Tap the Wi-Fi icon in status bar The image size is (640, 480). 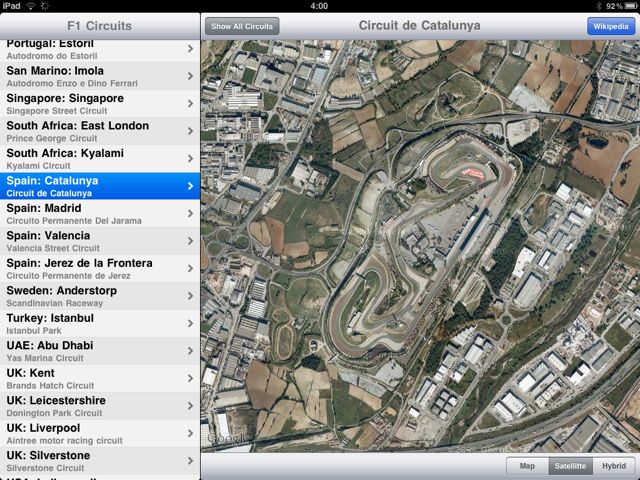click(30, 6)
